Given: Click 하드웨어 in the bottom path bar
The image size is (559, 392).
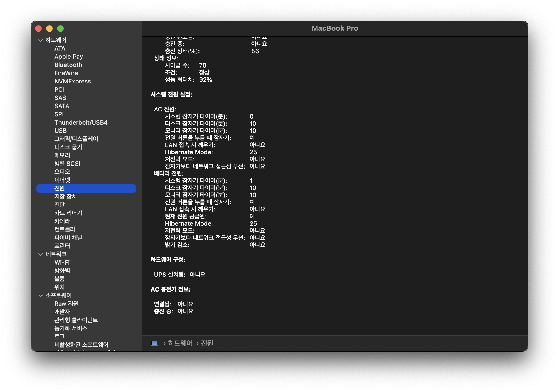Looking at the screenshot, I should (x=180, y=343).
